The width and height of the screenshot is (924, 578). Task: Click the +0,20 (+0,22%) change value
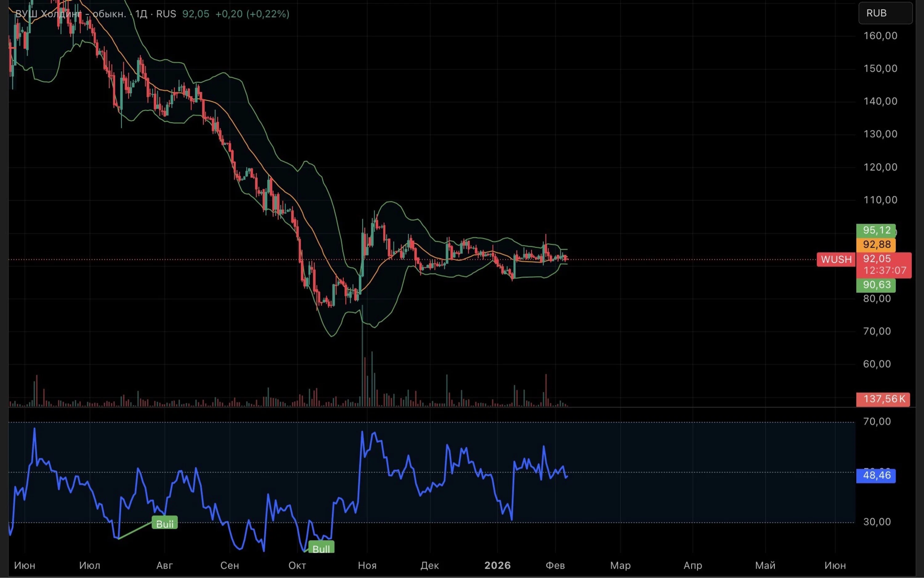coord(253,14)
